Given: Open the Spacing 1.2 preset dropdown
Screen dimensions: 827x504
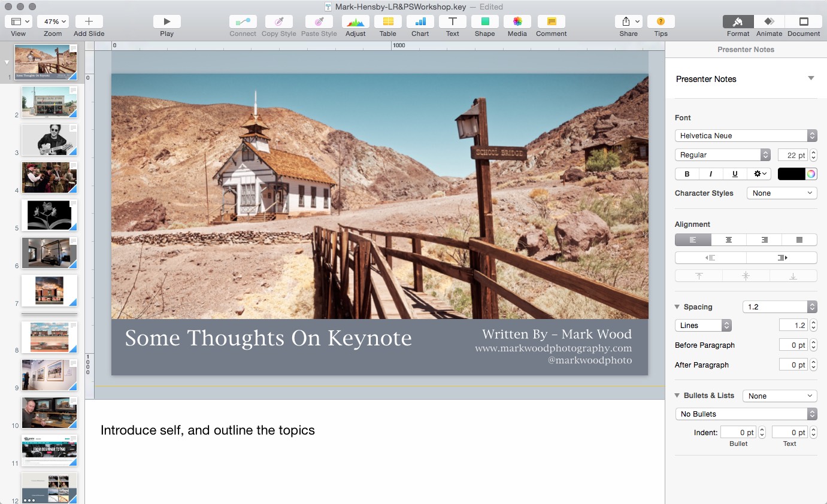Looking at the screenshot, I should coord(780,307).
